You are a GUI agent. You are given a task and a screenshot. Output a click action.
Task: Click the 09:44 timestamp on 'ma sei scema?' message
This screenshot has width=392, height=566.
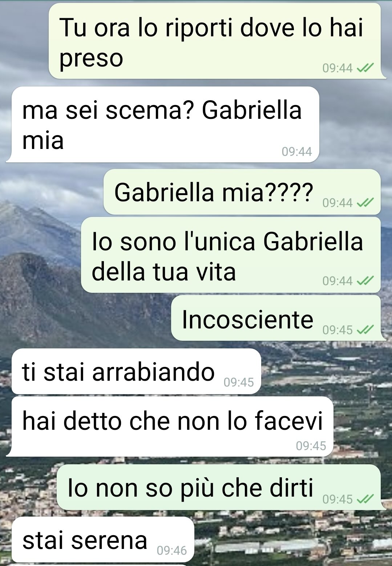[x=297, y=151]
